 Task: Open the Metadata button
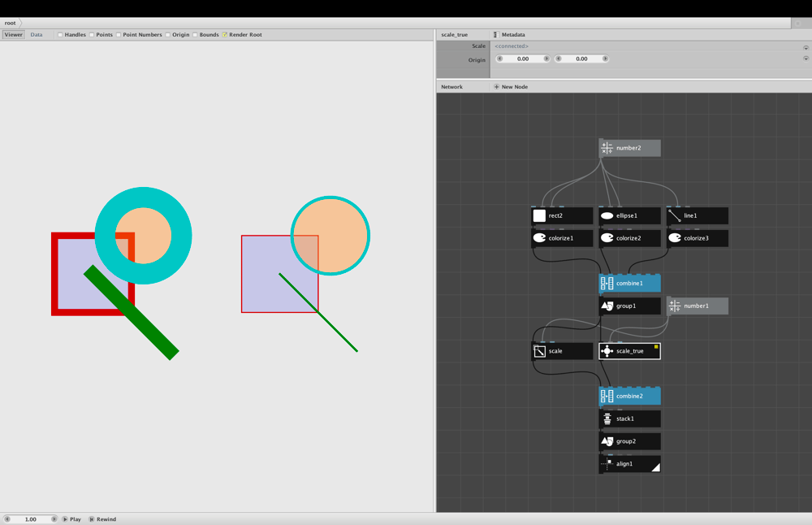pyautogui.click(x=509, y=35)
